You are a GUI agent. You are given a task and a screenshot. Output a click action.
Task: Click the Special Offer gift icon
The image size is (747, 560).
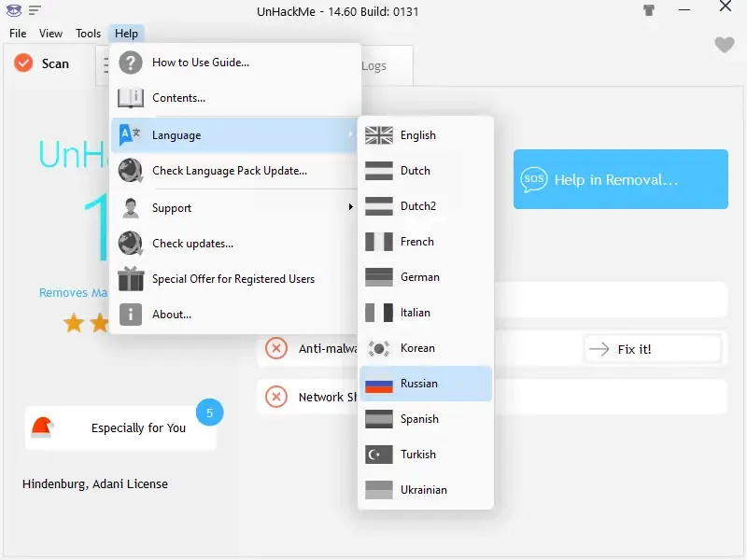click(131, 279)
